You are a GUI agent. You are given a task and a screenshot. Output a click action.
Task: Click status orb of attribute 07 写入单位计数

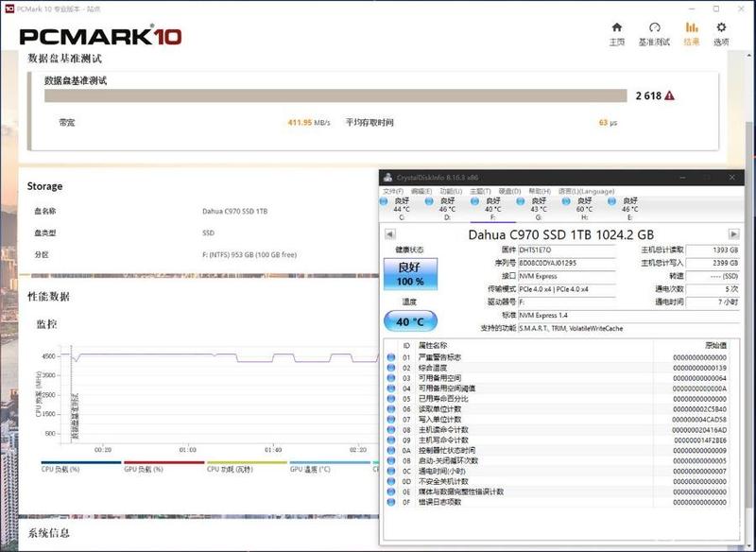pos(391,420)
